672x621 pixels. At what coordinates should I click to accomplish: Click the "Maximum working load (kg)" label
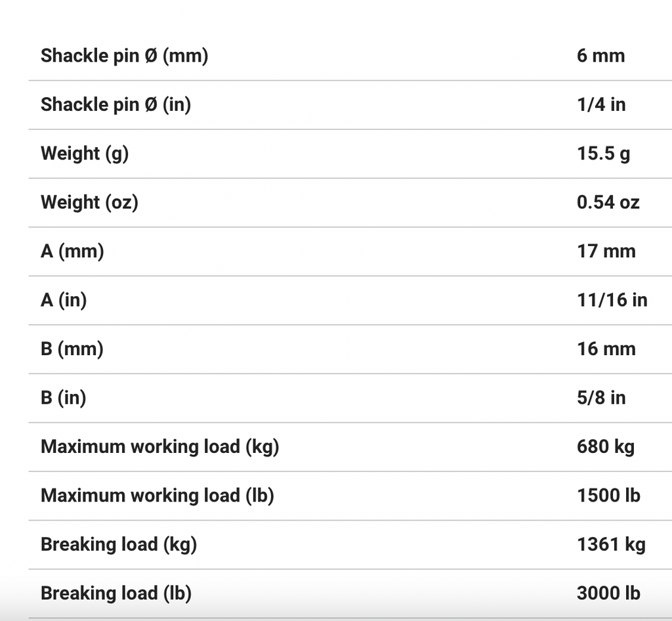pyautogui.click(x=159, y=446)
